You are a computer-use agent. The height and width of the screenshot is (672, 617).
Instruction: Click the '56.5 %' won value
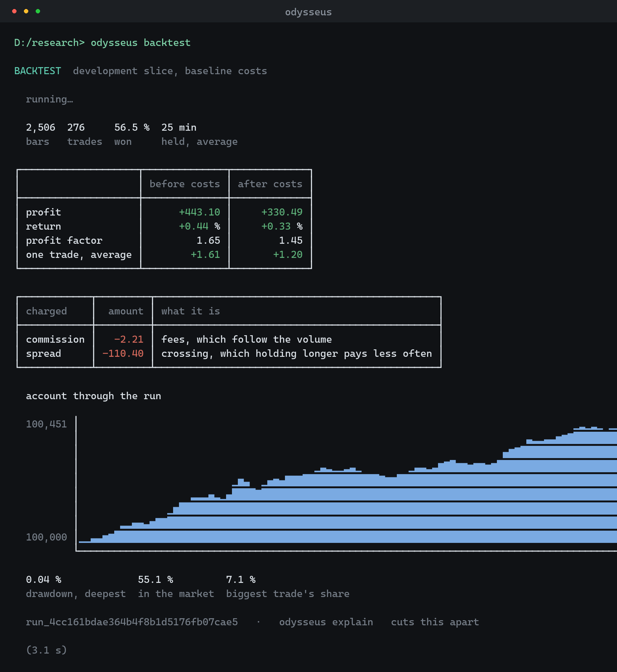click(x=132, y=128)
